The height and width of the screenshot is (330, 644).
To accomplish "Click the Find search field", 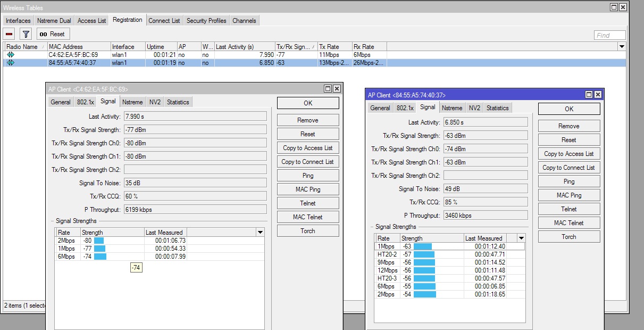I will 610,35.
